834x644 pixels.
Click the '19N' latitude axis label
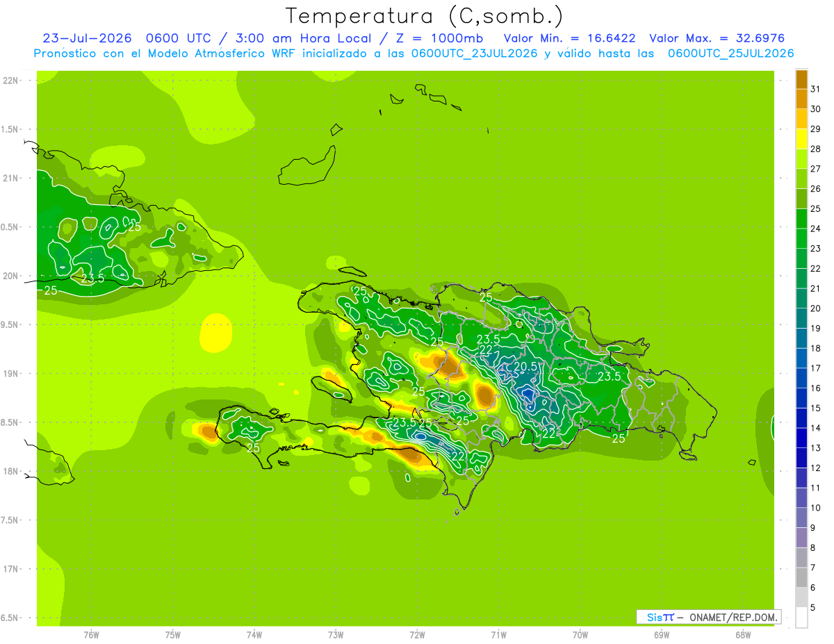click(x=10, y=374)
